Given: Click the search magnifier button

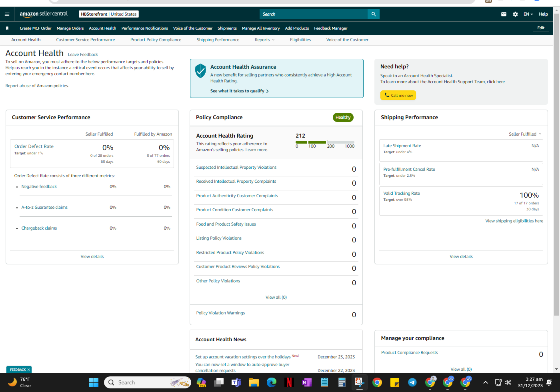Looking at the screenshot, I should tap(374, 14).
